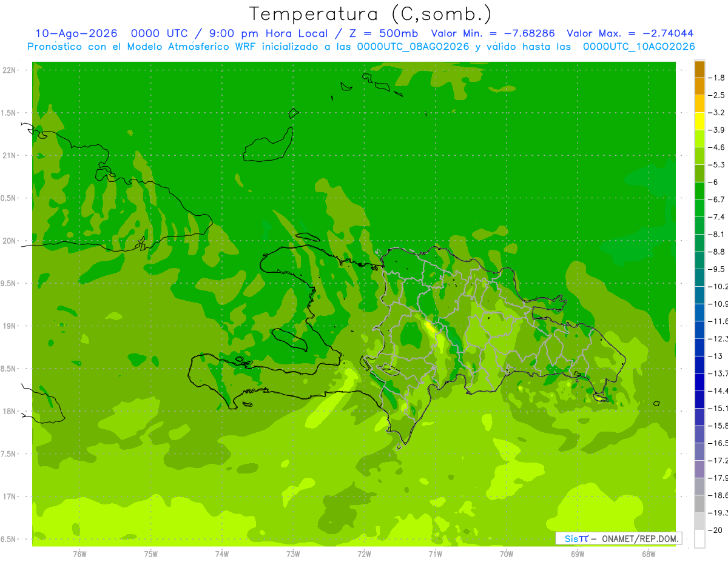728x562 pixels.
Task: Select the green swatch between -6 and -6.7
Action: point(699,190)
